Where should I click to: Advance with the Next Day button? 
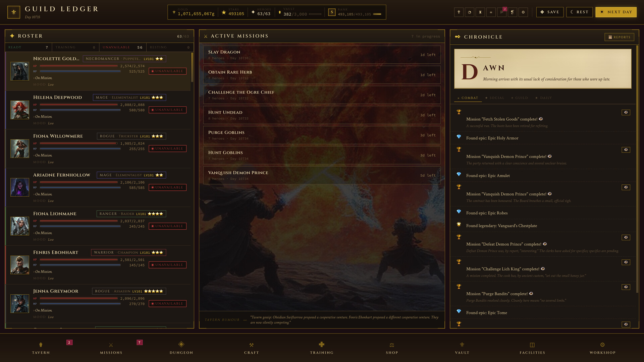click(x=616, y=12)
